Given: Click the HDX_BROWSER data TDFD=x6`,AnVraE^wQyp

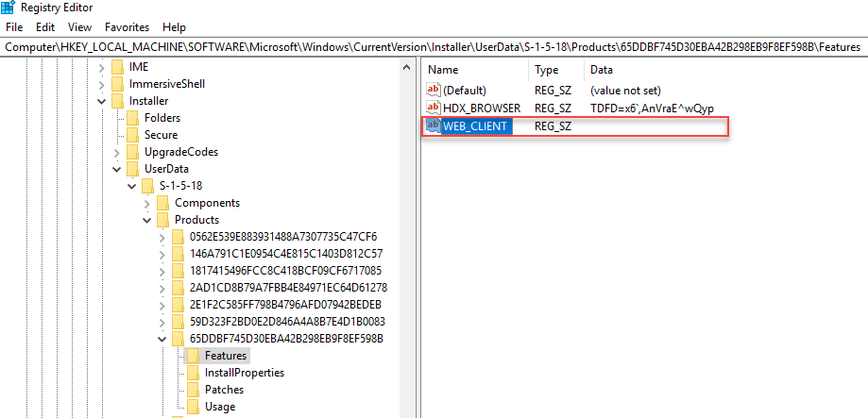Looking at the screenshot, I should click(652, 108).
